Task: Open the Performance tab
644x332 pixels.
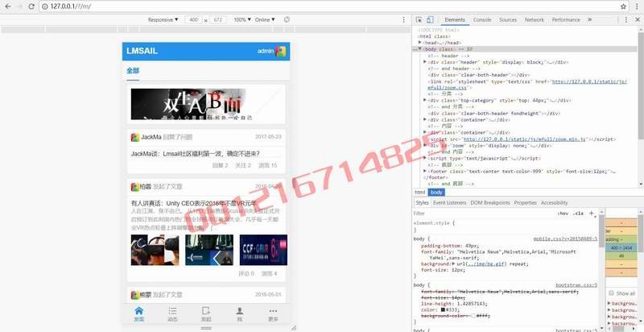Action: [566, 19]
